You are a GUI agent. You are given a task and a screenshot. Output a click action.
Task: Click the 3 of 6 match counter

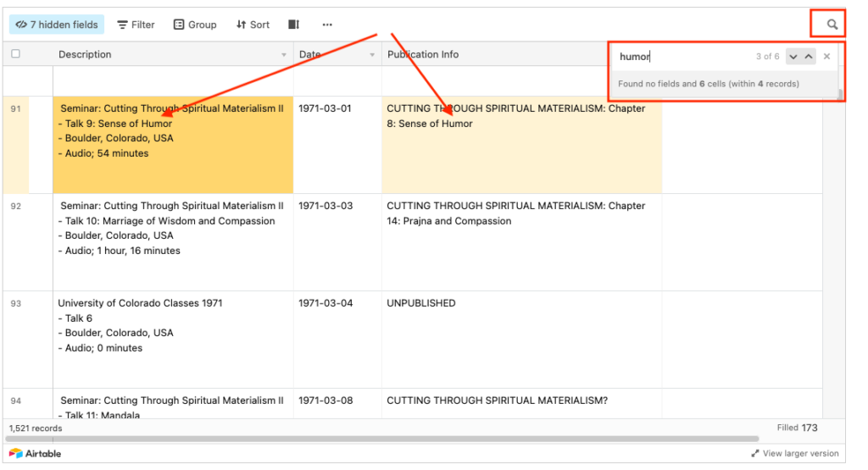pos(767,57)
